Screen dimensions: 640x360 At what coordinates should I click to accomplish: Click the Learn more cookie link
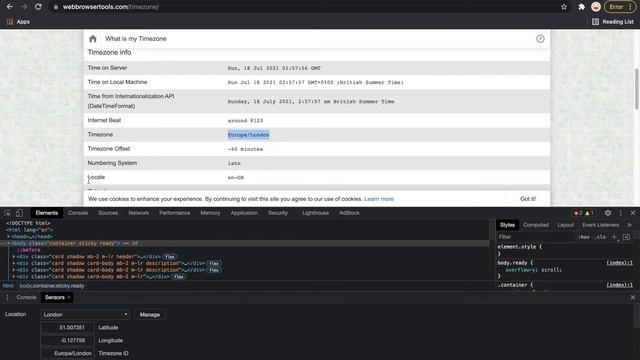click(x=379, y=199)
